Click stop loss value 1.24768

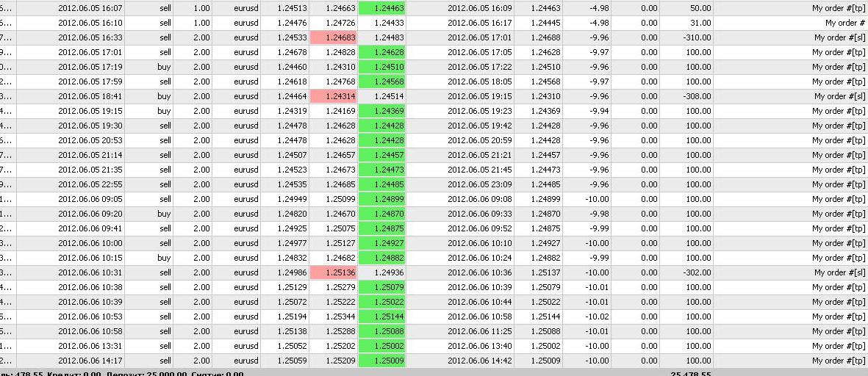click(x=340, y=82)
